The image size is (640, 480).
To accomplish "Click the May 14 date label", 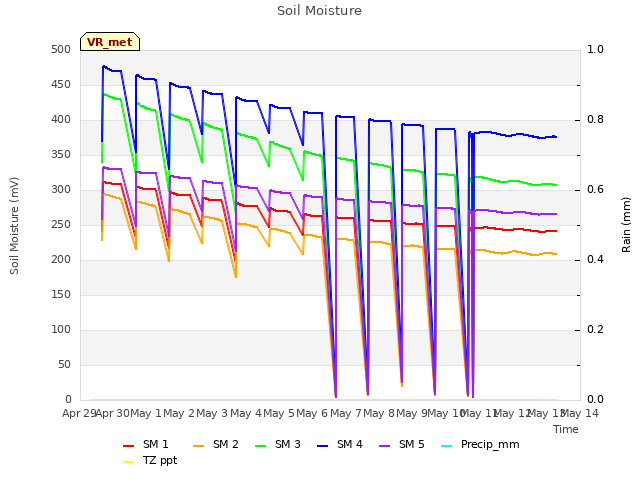I will click(580, 414).
